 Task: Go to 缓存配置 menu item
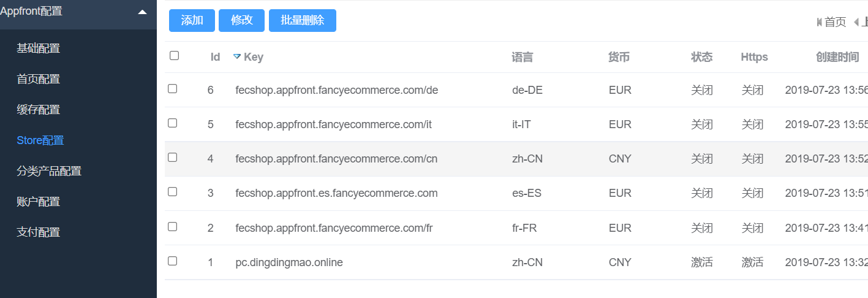(38, 110)
